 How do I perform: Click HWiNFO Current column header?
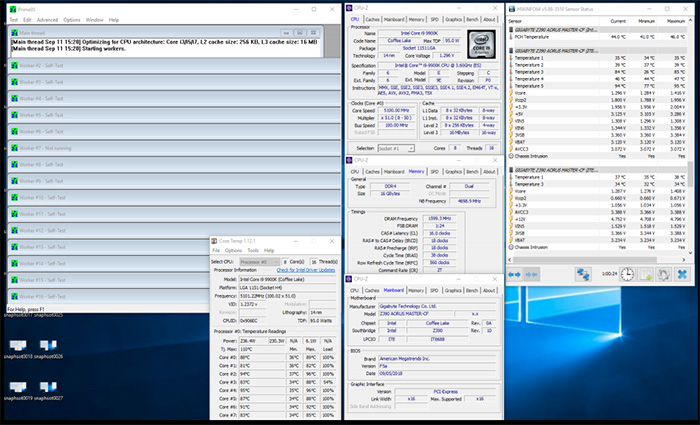point(618,21)
